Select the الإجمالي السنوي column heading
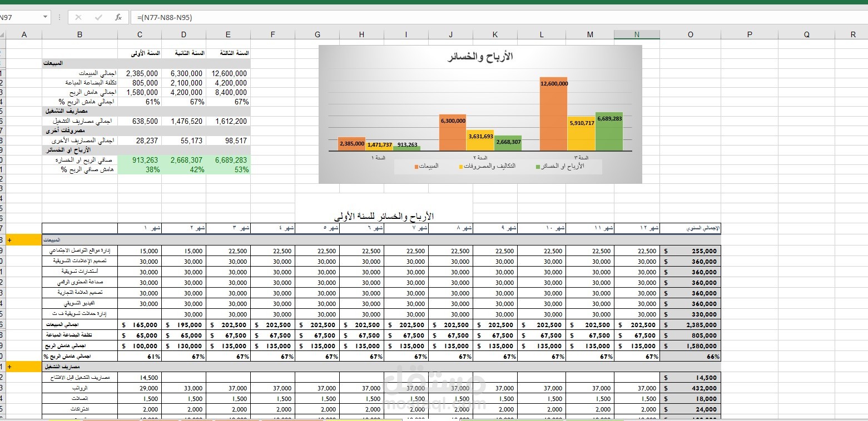The width and height of the screenshot is (868, 421). (x=691, y=228)
